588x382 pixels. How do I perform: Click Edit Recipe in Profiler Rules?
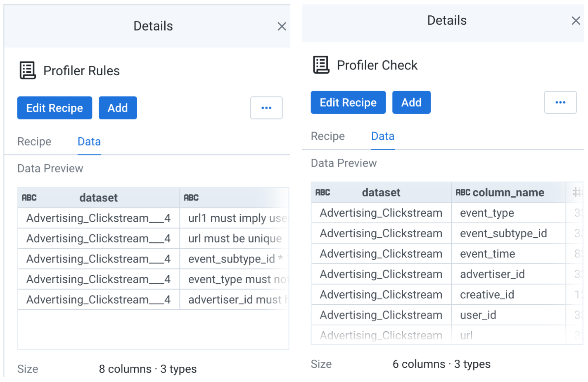(x=54, y=107)
